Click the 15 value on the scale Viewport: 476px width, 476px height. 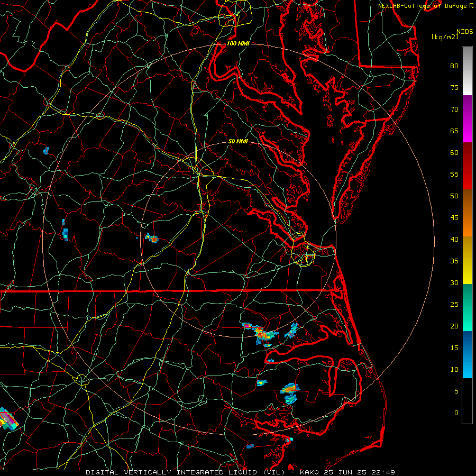tap(454, 347)
